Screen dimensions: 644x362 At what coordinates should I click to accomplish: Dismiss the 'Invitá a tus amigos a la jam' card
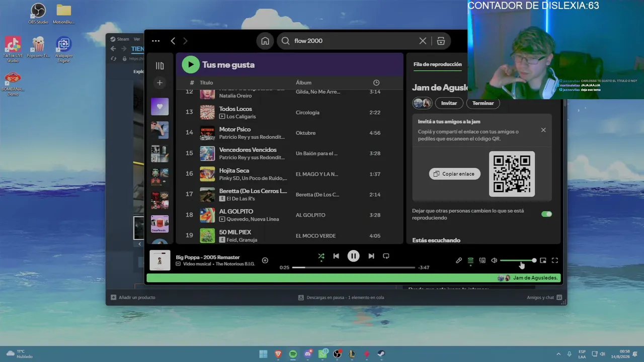point(543,130)
